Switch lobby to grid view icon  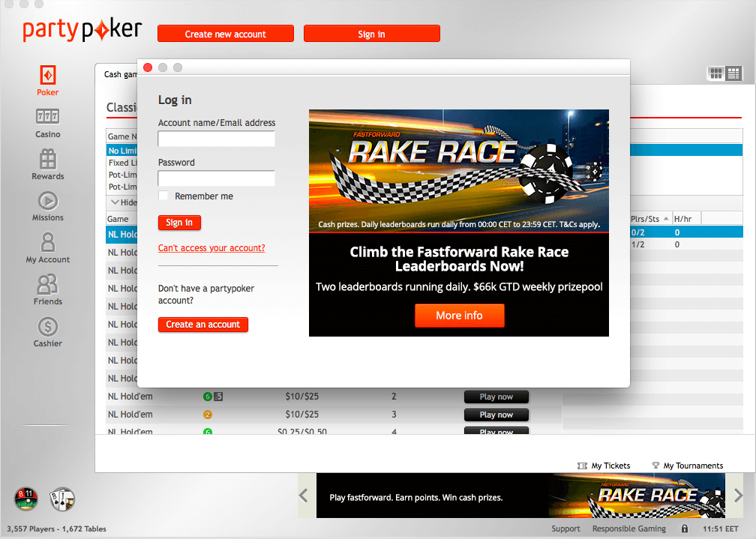tap(716, 73)
